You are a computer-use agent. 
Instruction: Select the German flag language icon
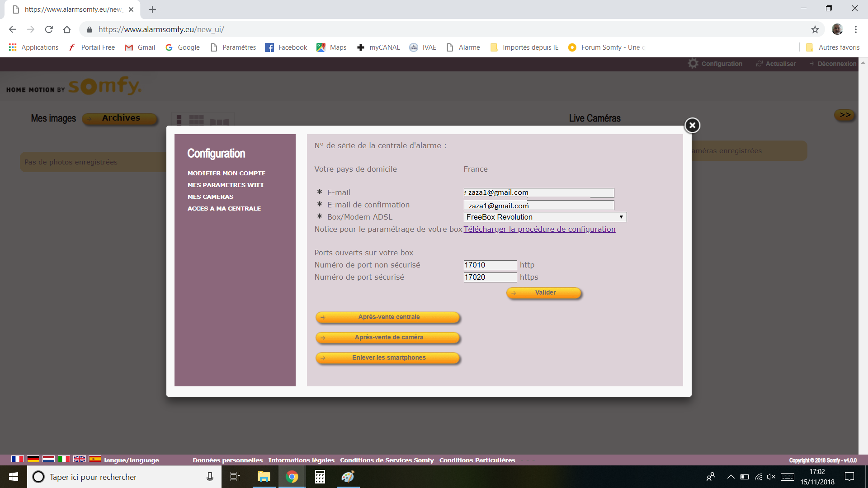33,459
